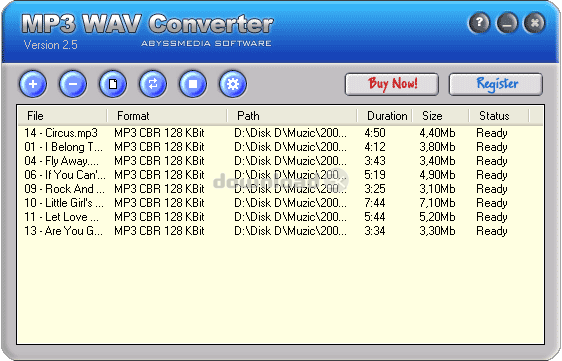Stop conversion with the square icon
The width and height of the screenshot is (562, 361).
pos(193,84)
